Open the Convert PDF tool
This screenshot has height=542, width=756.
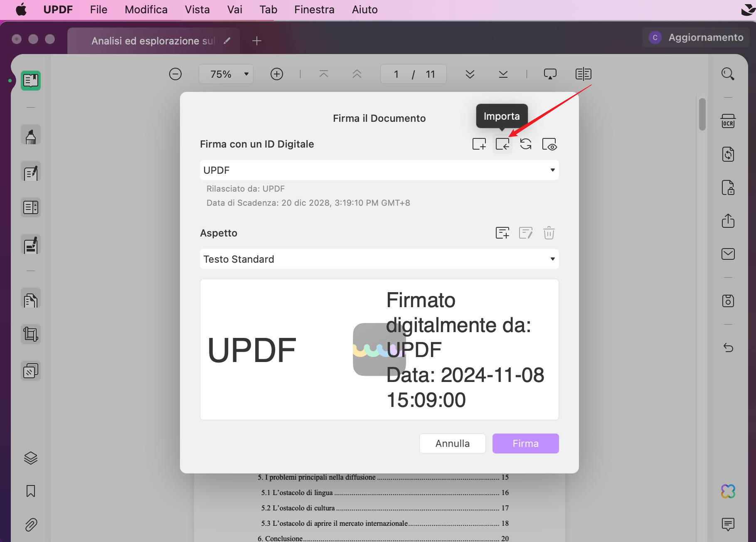tap(728, 154)
